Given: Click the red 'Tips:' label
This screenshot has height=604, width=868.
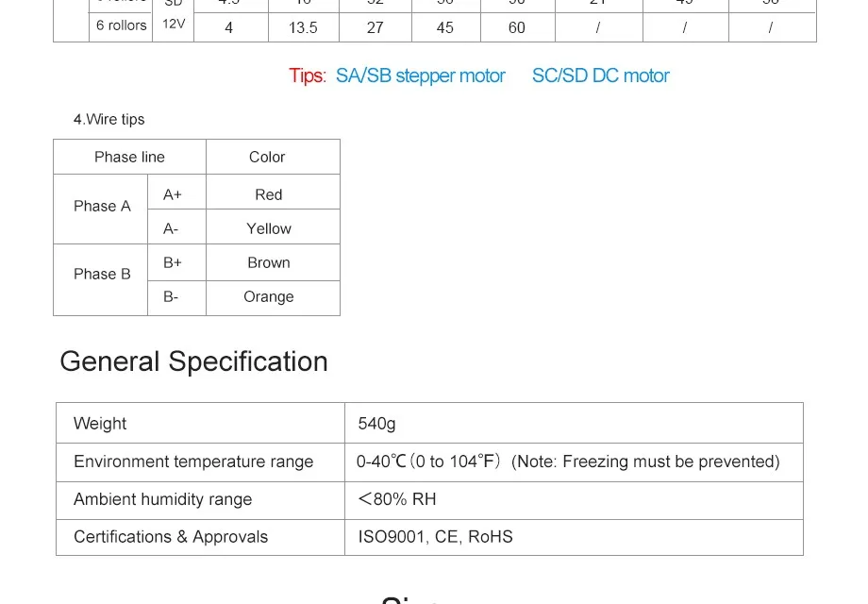Looking at the screenshot, I should [308, 75].
